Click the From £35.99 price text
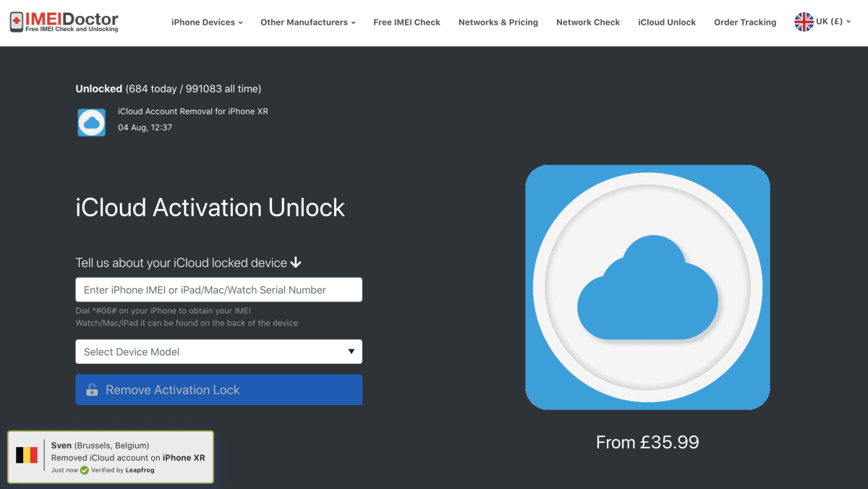Screen dimensions: 868x489 click(x=647, y=442)
